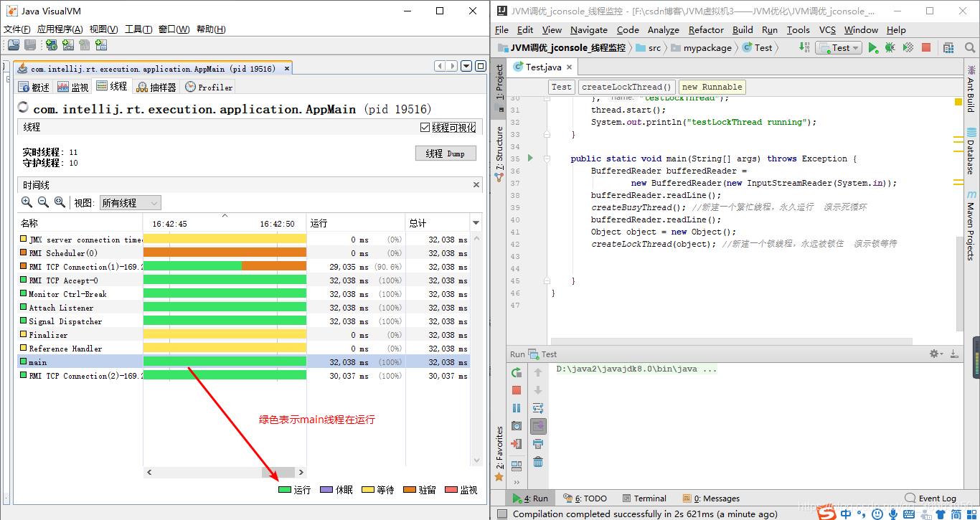This screenshot has width=980, height=520.
Task: Click the 线程 Dump button
Action: (446, 153)
